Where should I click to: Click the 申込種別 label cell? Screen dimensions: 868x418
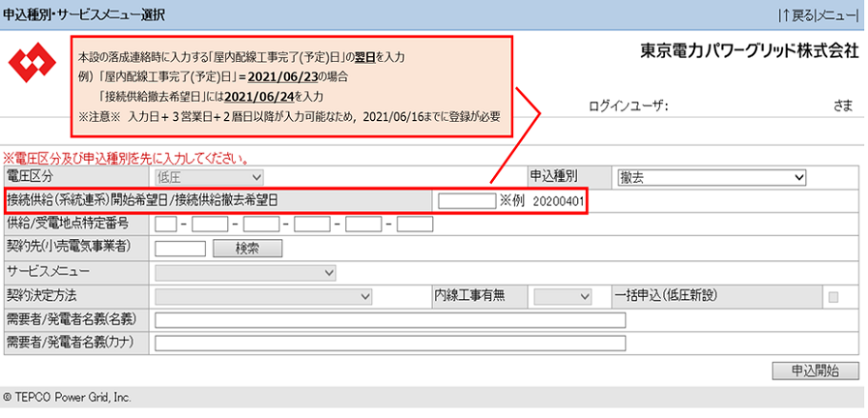[x=569, y=177]
